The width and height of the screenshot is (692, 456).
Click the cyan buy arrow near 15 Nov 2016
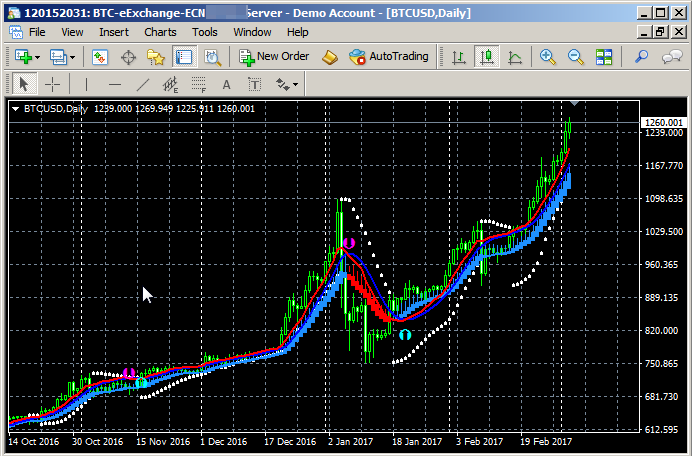point(141,383)
